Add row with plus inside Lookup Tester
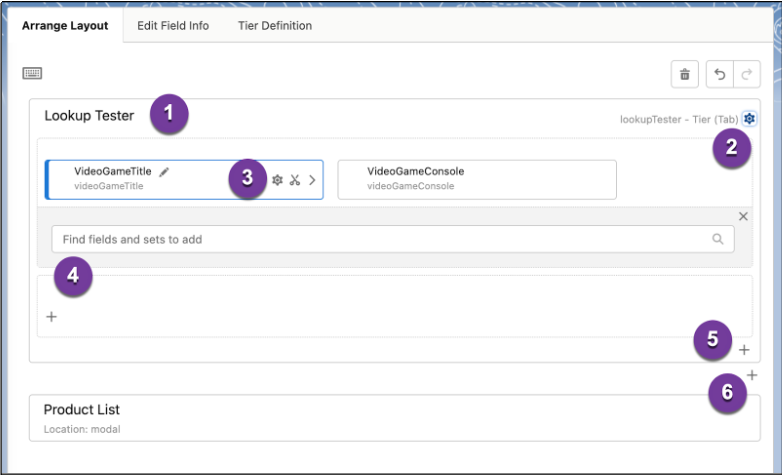Screen dimensions: 782x475 coord(744,350)
